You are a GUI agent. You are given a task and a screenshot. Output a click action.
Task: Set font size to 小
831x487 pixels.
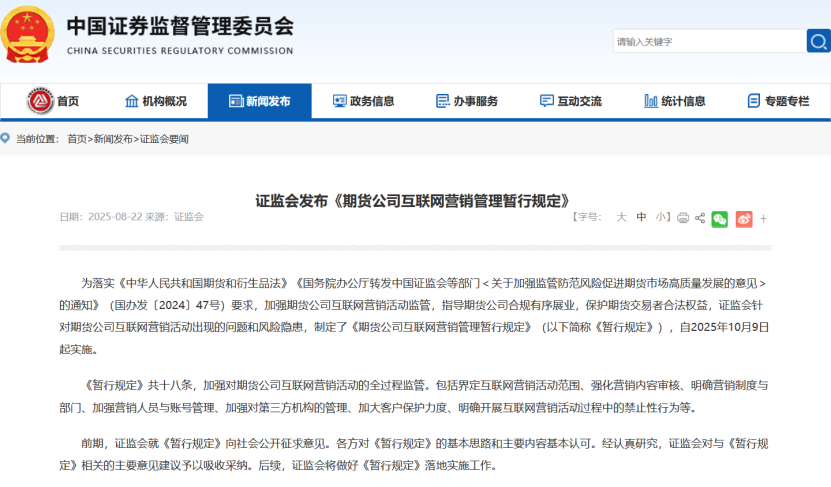pos(660,217)
